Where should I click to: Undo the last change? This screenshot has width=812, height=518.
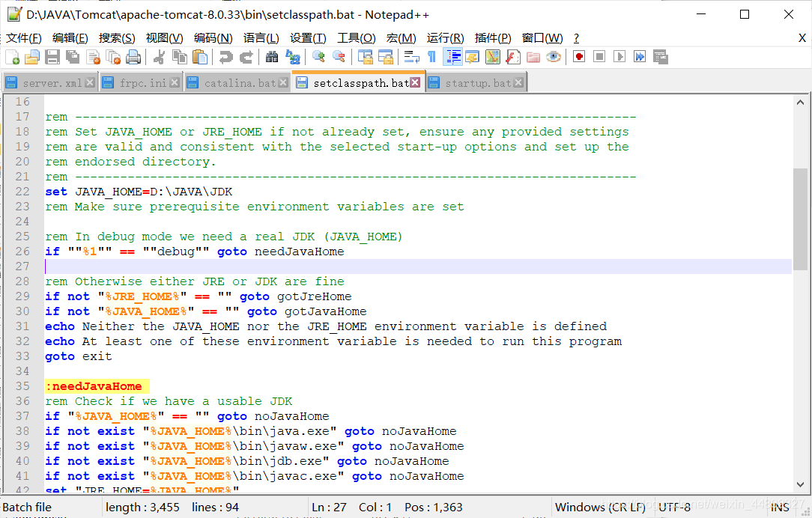(x=225, y=56)
